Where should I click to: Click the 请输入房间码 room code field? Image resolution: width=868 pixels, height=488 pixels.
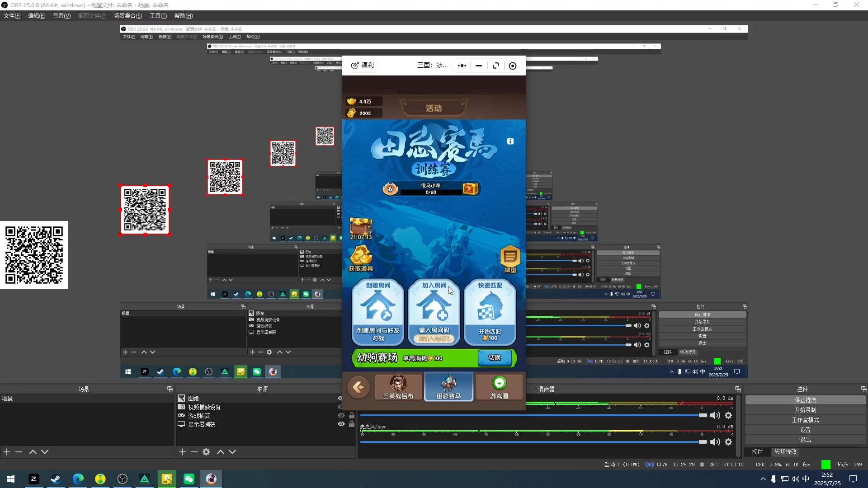point(434,339)
